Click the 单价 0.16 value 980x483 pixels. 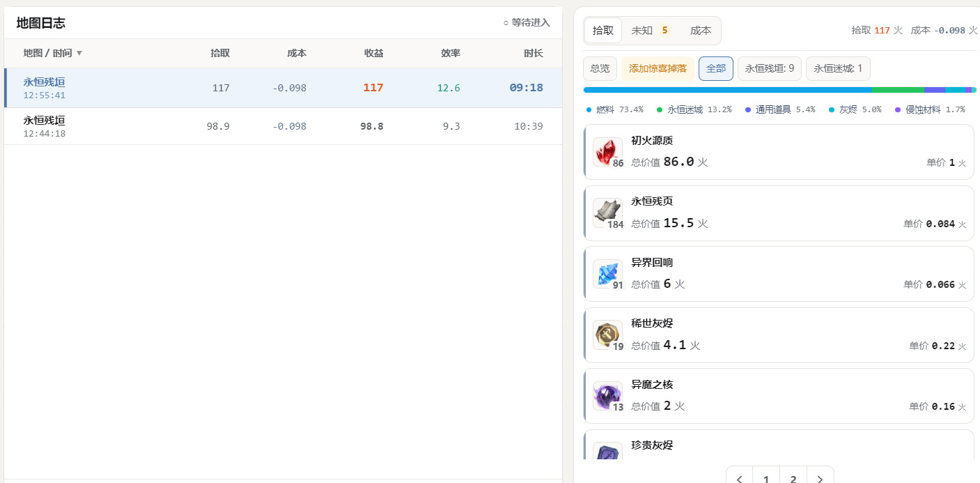pyautogui.click(x=938, y=406)
